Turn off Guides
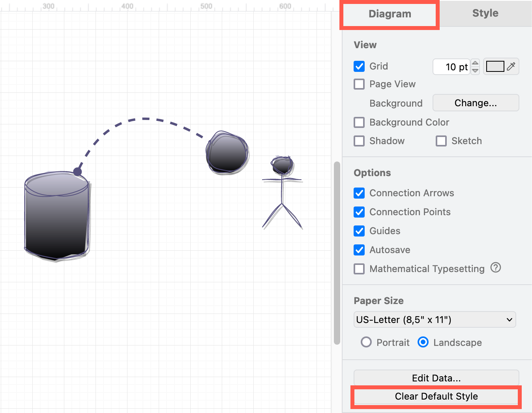This screenshot has width=532, height=413. coord(359,231)
